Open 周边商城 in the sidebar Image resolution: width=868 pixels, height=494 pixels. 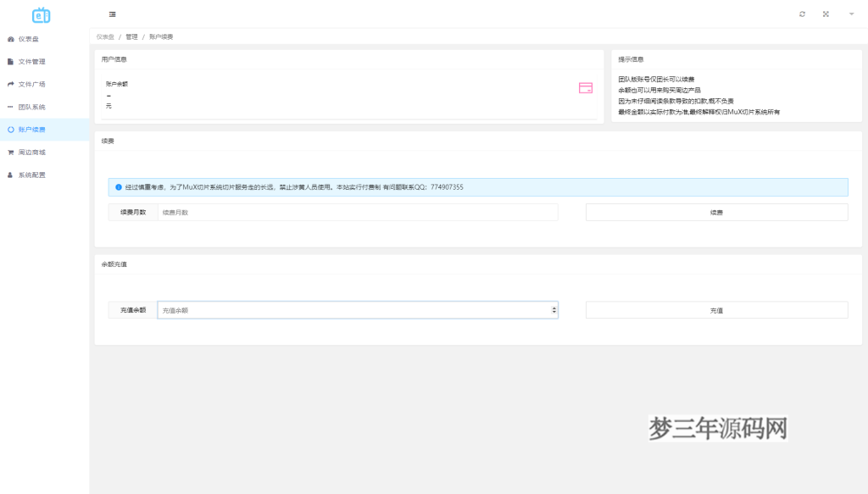tap(31, 153)
